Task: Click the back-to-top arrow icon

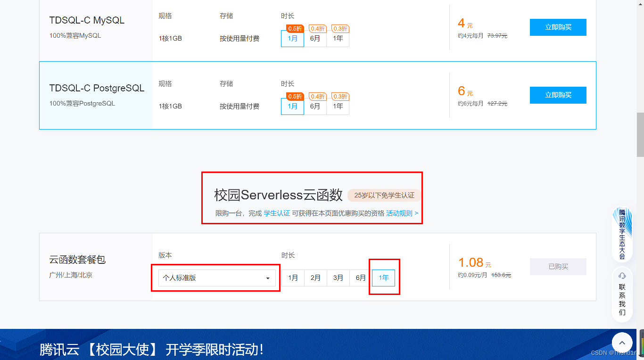Action: [622, 343]
